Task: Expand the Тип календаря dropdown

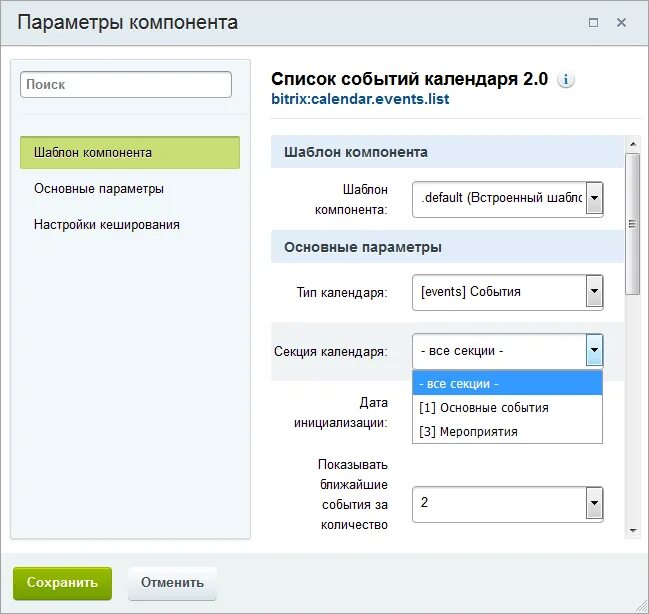Action: pyautogui.click(x=507, y=292)
